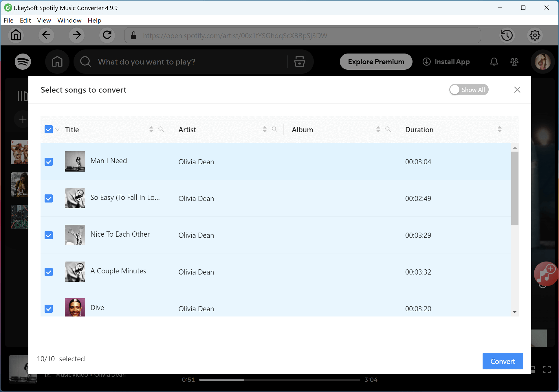Screen dimensions: 559x392
Task: Uncheck the Man I Need song checkbox
Action: coord(48,162)
